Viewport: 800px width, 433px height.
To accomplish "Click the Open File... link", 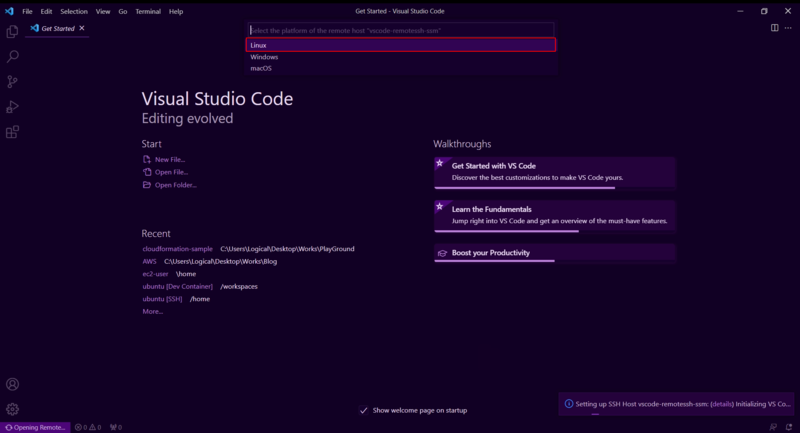I will point(171,172).
